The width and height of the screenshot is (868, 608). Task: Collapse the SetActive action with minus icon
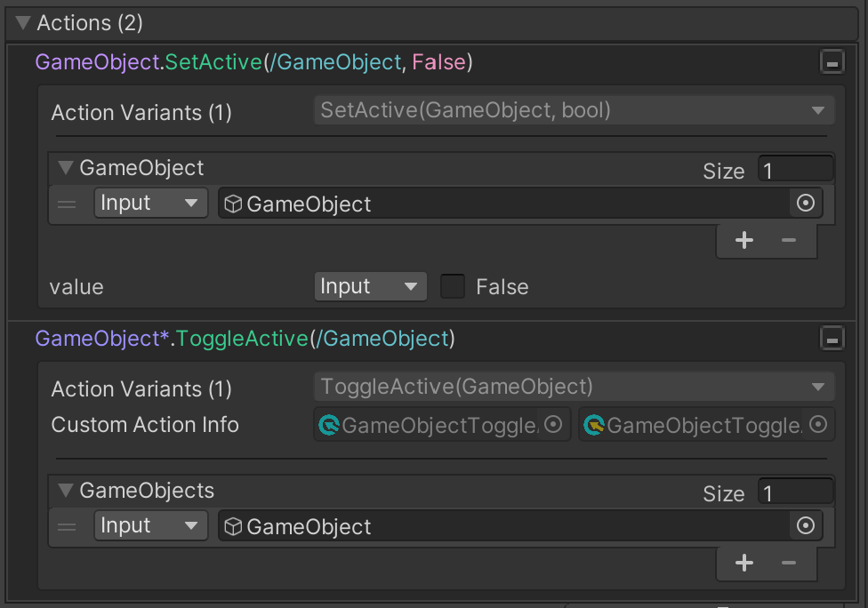tap(832, 62)
